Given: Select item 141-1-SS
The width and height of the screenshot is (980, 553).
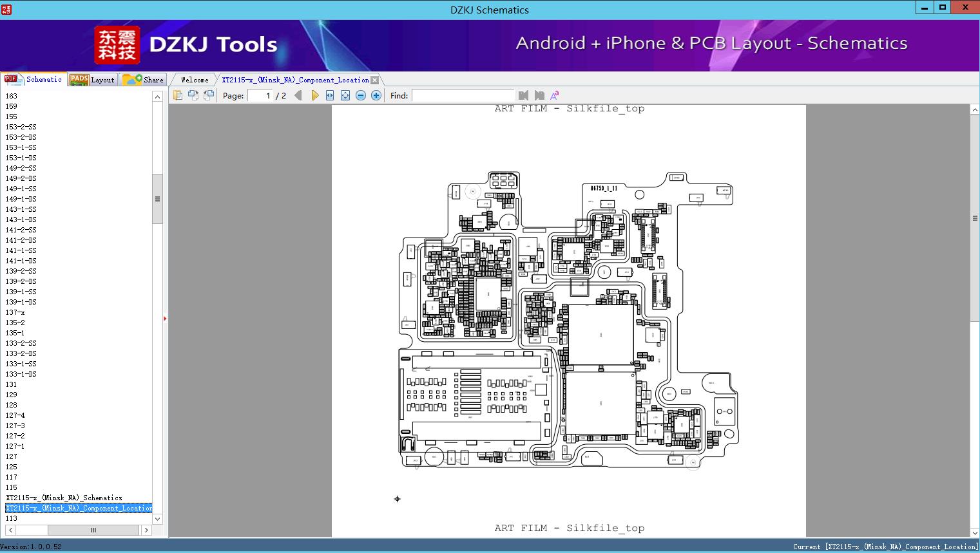Looking at the screenshot, I should (x=21, y=250).
